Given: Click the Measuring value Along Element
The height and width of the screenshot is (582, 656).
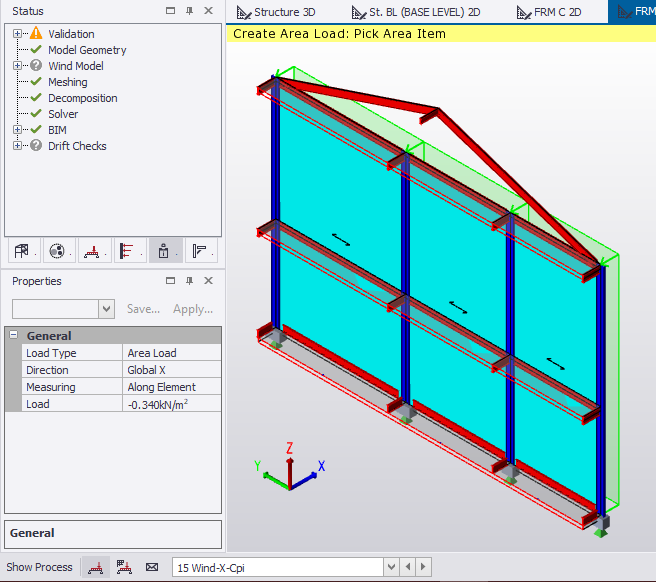Looking at the screenshot, I should [x=172, y=387].
